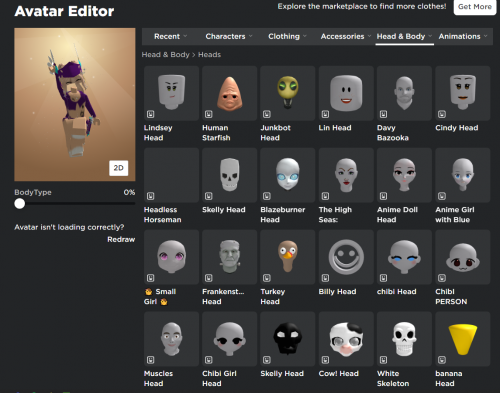
Task: Click the Lin Head name label
Action: [x=335, y=128]
